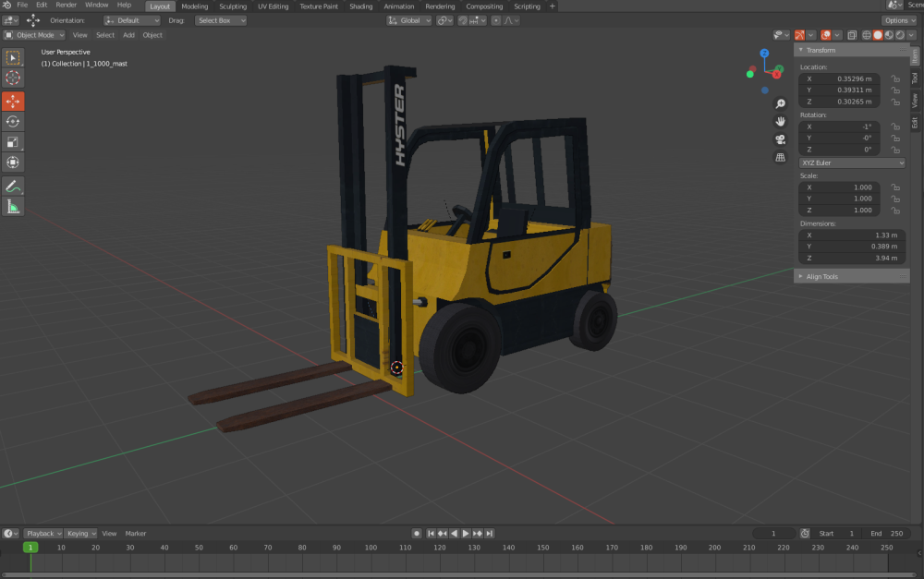Click the zoom magnifier viewport icon
Viewport: 924px width, 579px height.
coord(781,104)
